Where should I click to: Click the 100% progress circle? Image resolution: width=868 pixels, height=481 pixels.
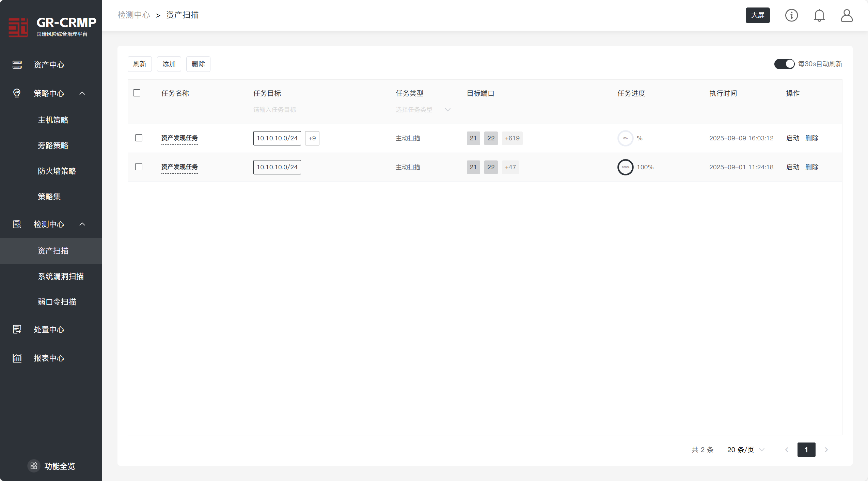click(x=625, y=167)
